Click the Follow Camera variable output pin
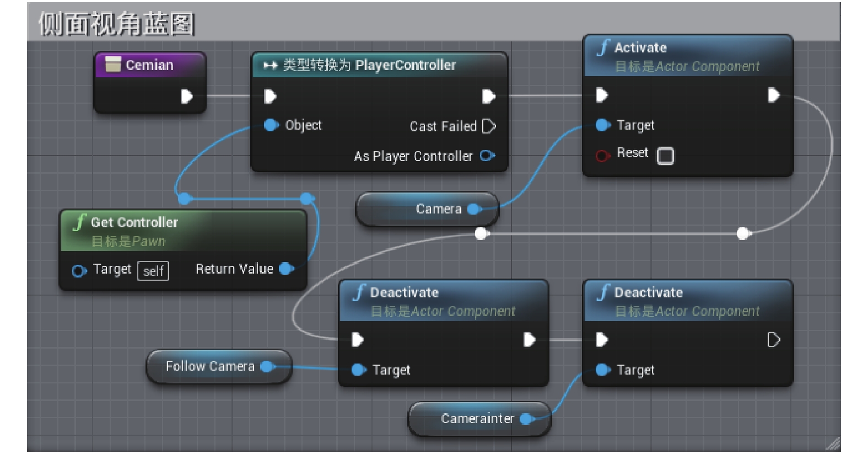This screenshot has height=454, width=868. click(267, 366)
